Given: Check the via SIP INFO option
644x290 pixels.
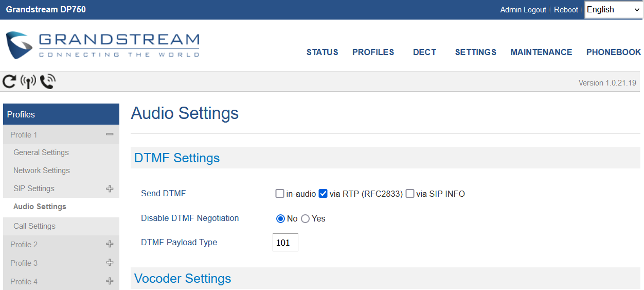Looking at the screenshot, I should 410,194.
